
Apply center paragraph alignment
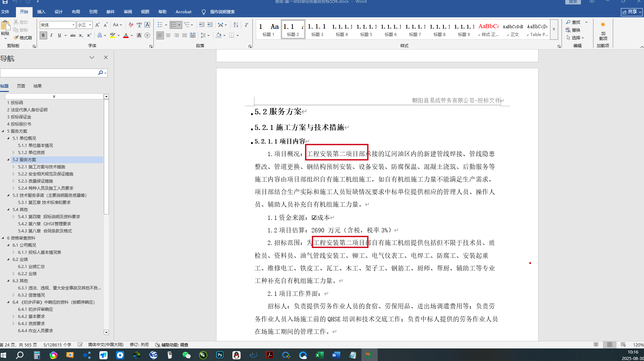[168, 35]
